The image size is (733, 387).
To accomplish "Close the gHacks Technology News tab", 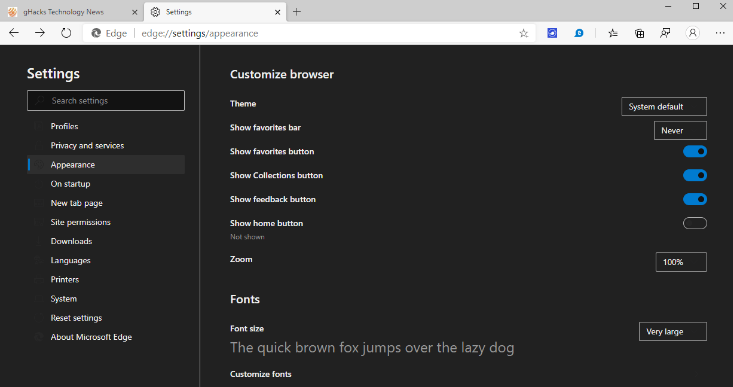I will pos(135,12).
